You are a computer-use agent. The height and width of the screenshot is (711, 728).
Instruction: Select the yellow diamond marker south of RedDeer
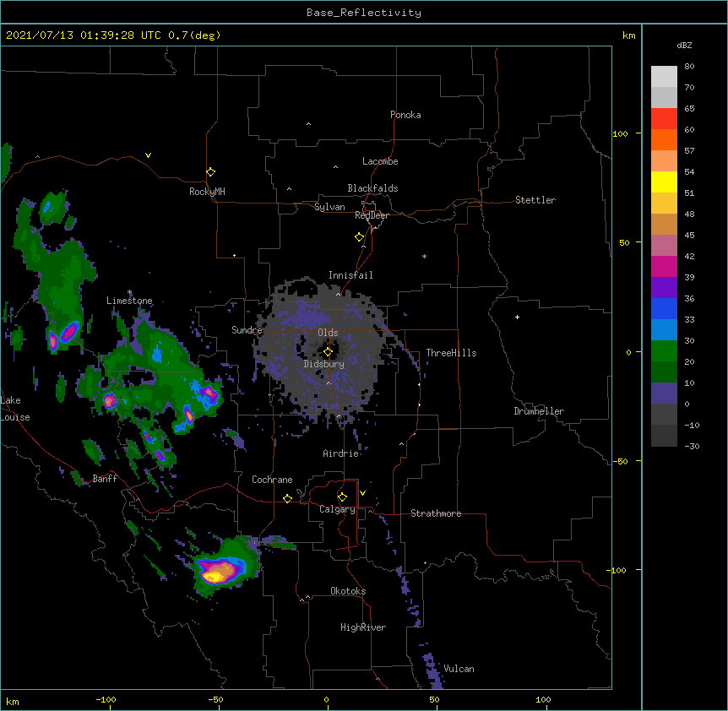[360, 236]
